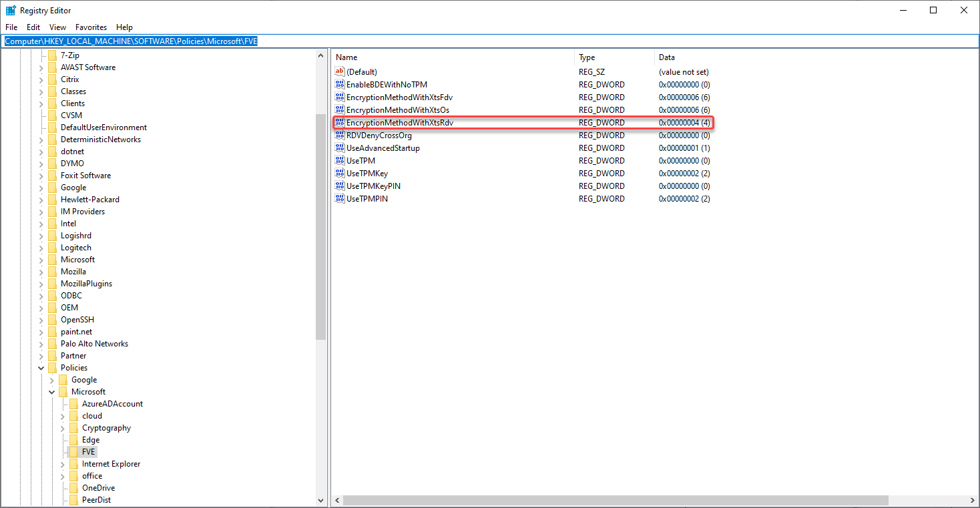The image size is (980, 508).
Task: Click the EncryptionMethodWithXtsFdv DWORD icon
Action: [340, 97]
